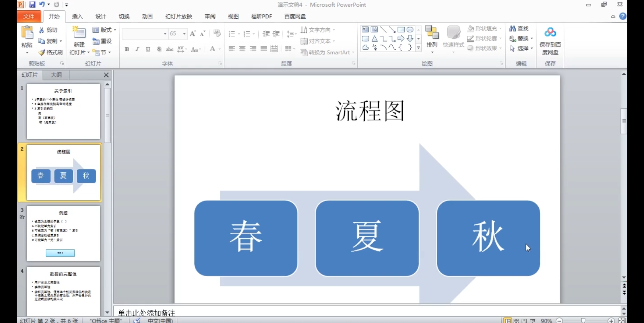Click the zoom out minus button
Screen dimensions: 644x323
[x=559, y=321]
